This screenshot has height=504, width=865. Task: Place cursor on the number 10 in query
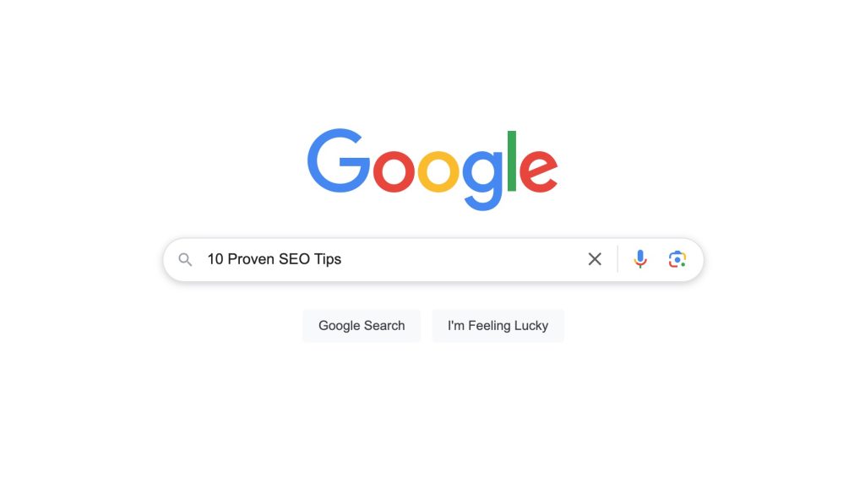click(x=215, y=259)
